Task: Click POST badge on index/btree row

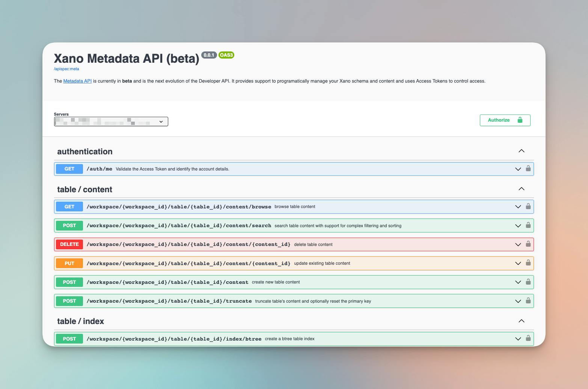Action: pos(69,339)
